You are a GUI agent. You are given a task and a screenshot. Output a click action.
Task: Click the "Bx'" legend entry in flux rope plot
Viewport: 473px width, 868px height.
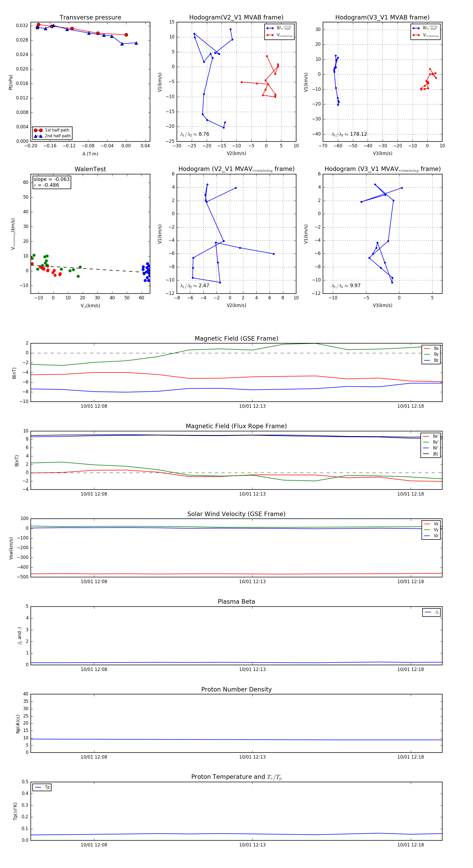click(431, 436)
